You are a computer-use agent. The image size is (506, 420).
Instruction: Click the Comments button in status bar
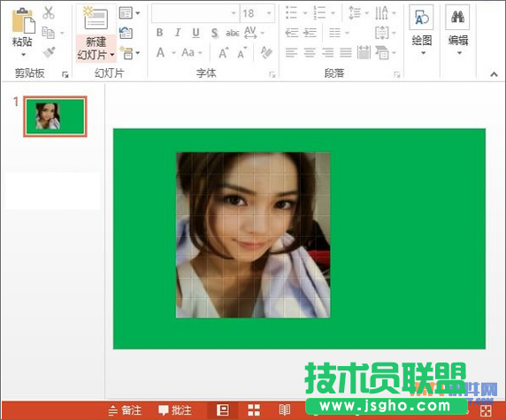click(x=175, y=410)
